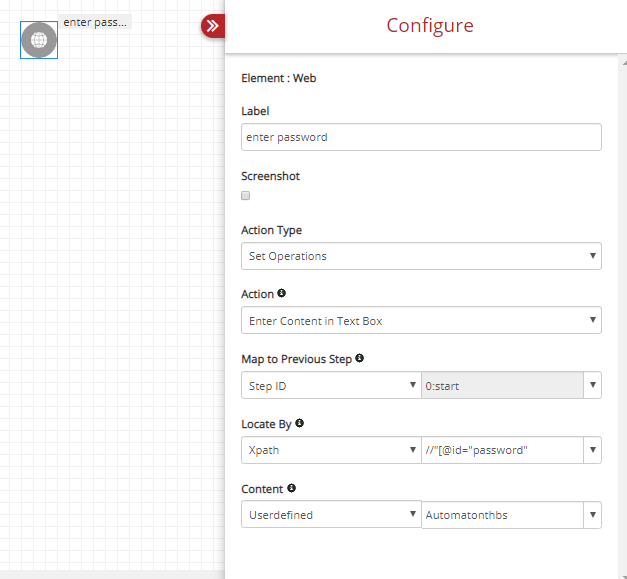Show info tooltip next to Action label
This screenshot has height=579, width=627.
[x=282, y=293]
